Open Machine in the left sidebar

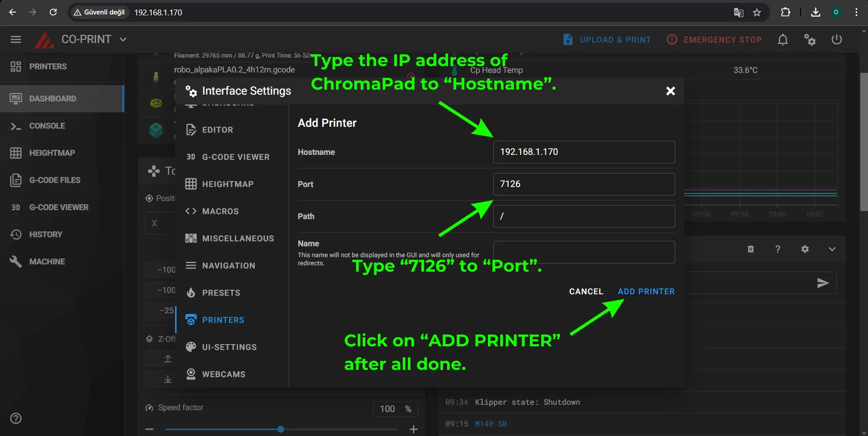[x=62, y=262]
